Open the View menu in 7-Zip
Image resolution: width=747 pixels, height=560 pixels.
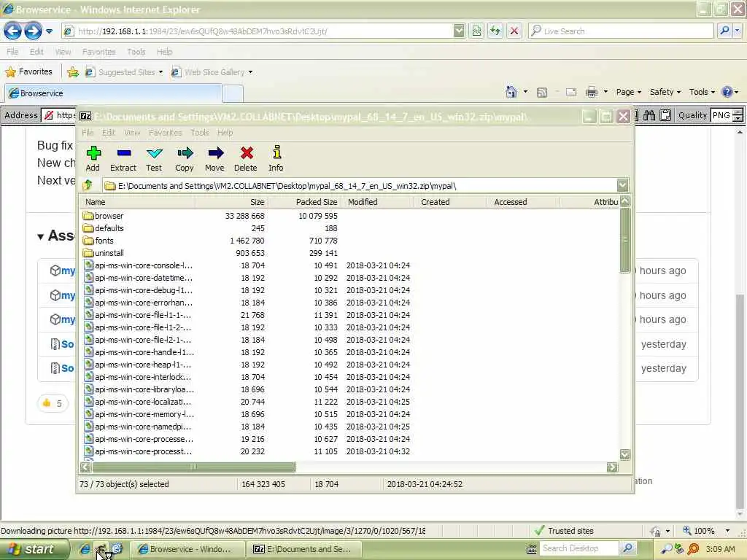tap(132, 133)
